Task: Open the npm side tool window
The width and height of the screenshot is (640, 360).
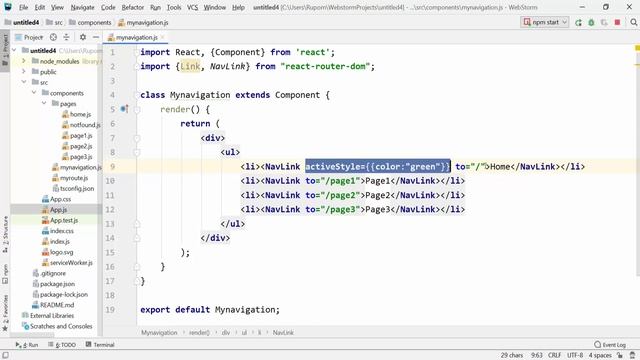Action: [x=5, y=274]
